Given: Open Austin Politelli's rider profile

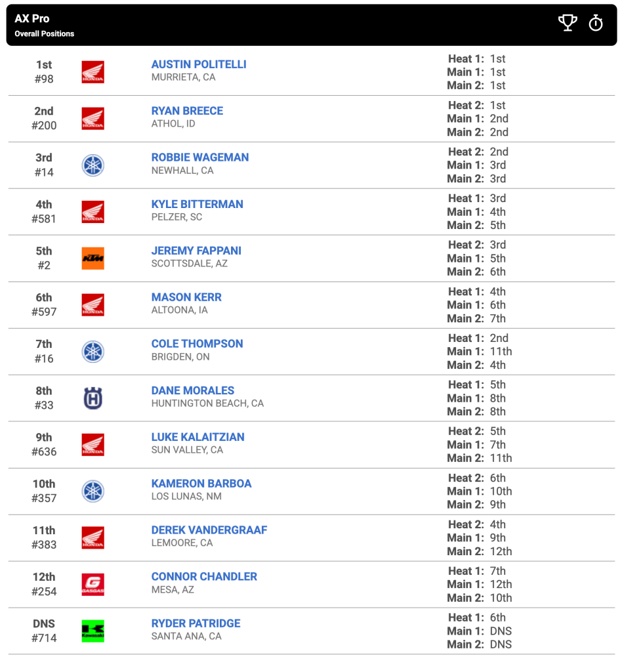Looking at the screenshot, I should pyautogui.click(x=199, y=64).
